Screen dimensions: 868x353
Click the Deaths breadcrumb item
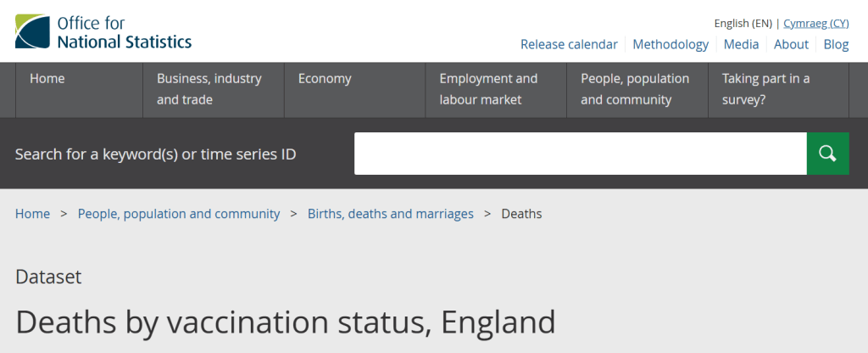click(521, 214)
